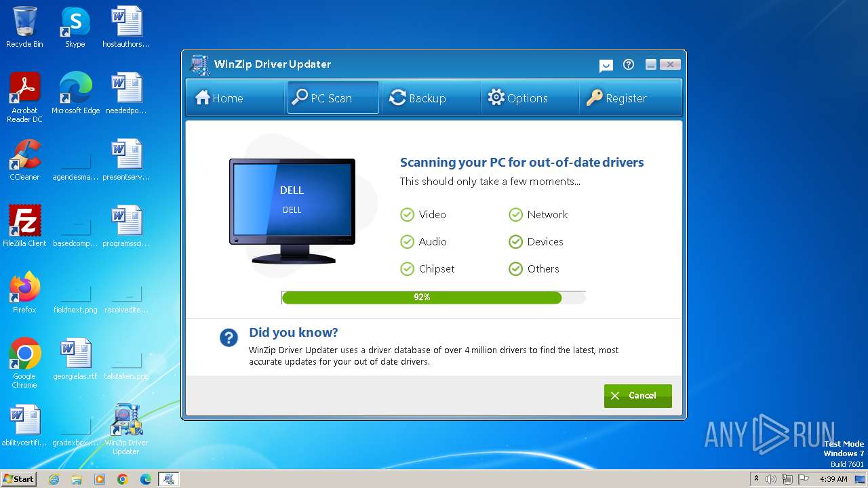Minimize the WinZip Driver Updater window

[x=651, y=64]
